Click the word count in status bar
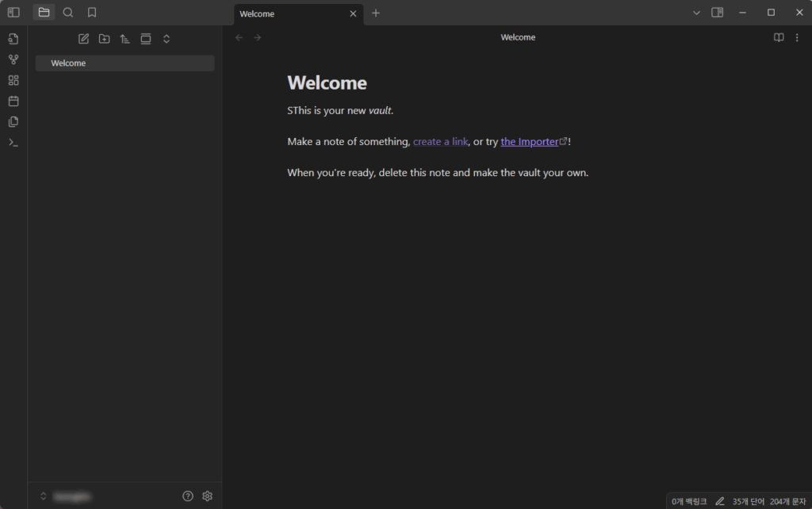812x509 pixels. (749, 501)
